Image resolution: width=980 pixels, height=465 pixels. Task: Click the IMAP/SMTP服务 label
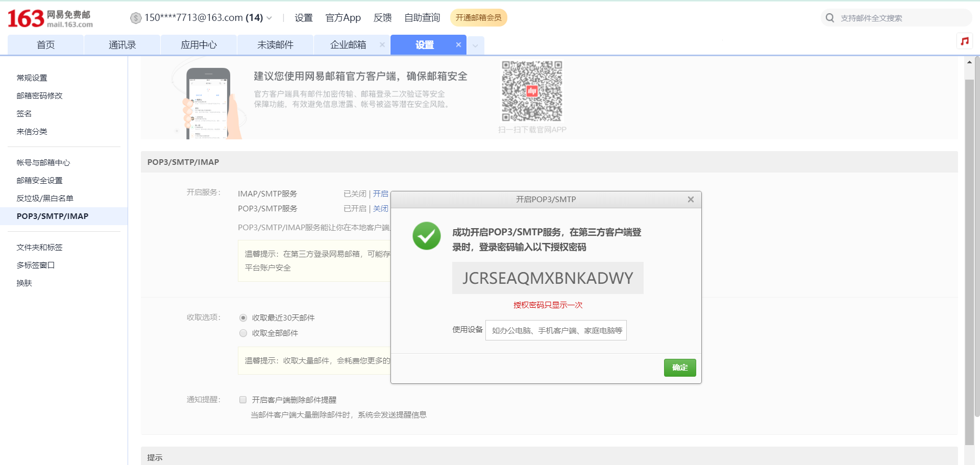(267, 194)
